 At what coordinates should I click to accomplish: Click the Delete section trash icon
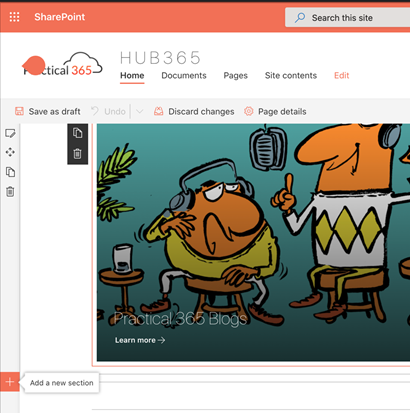pos(10,192)
